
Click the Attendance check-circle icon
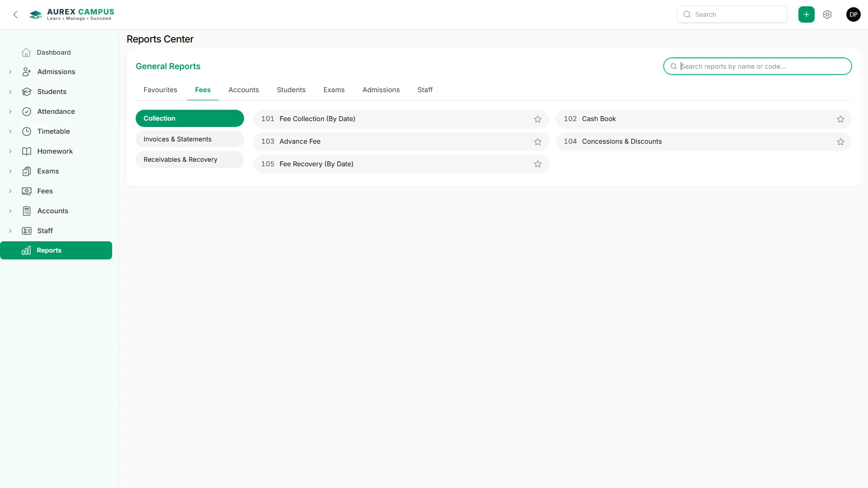coord(27,112)
